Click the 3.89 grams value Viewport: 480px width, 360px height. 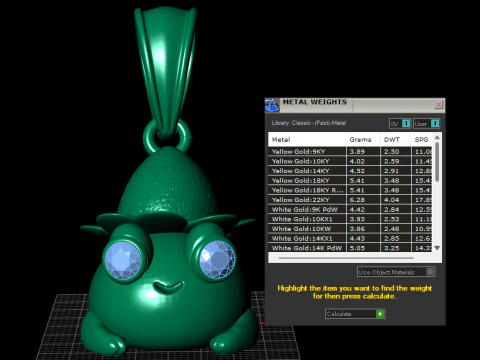(x=357, y=151)
